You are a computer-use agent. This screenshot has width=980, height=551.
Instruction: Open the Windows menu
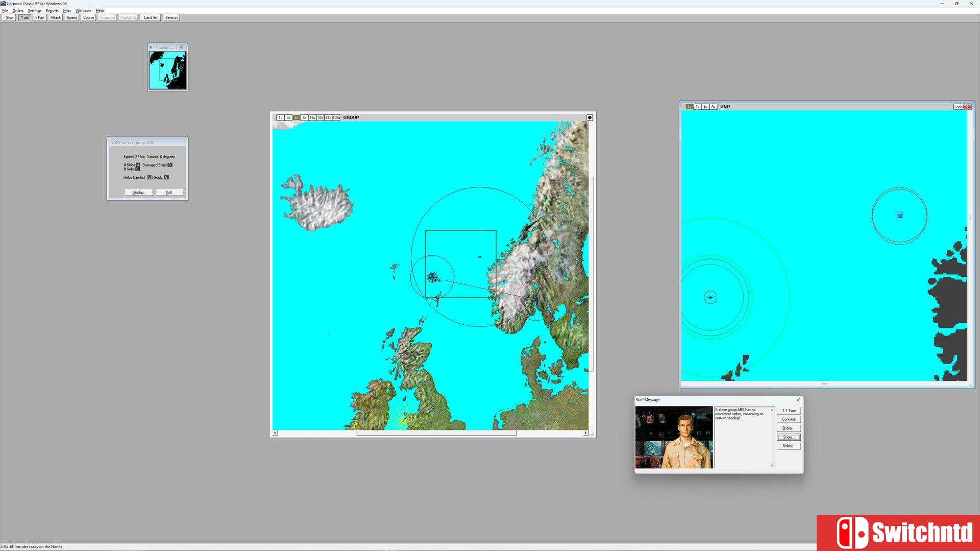pos(83,10)
